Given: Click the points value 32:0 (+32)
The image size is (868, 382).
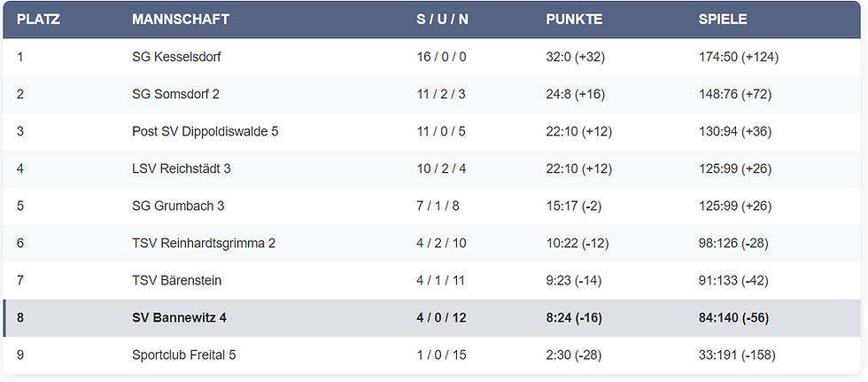Looking at the screenshot, I should 575,57.
